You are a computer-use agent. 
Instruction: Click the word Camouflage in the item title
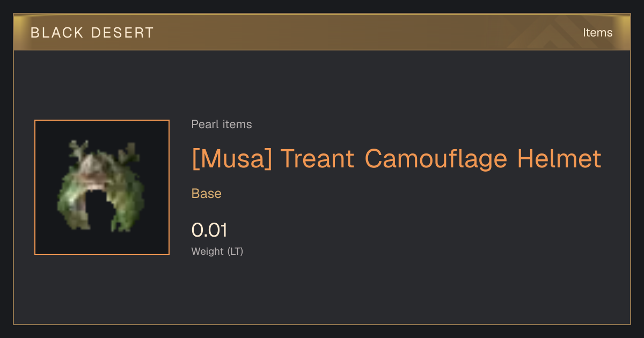point(436,159)
